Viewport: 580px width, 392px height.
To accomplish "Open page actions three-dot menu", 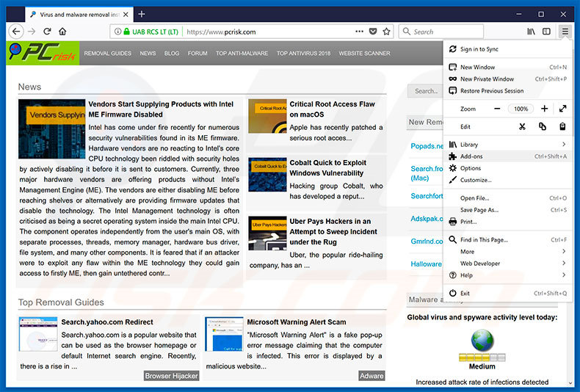I will tap(359, 32).
